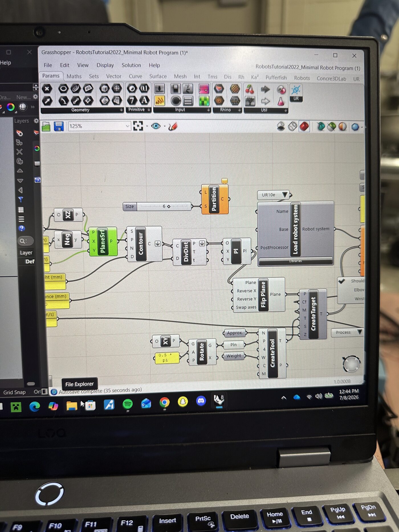Expand the Primitive panel dropdown arrow

(x=149, y=110)
